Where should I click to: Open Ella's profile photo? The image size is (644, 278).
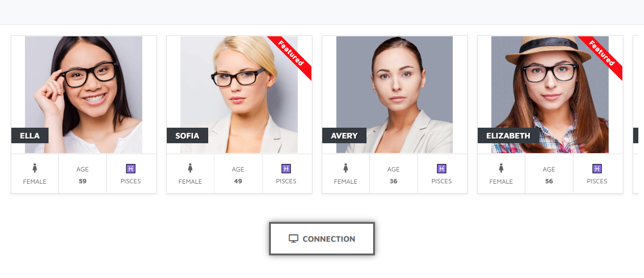[x=83, y=95]
